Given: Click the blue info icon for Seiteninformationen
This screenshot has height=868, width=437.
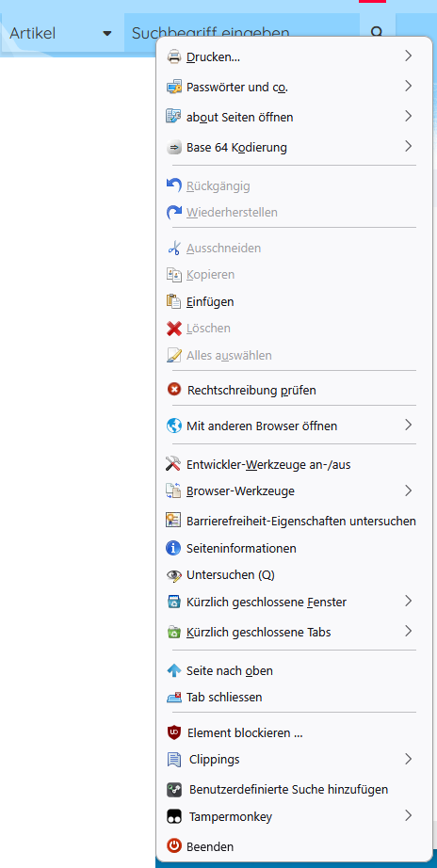Looking at the screenshot, I should pos(174,548).
